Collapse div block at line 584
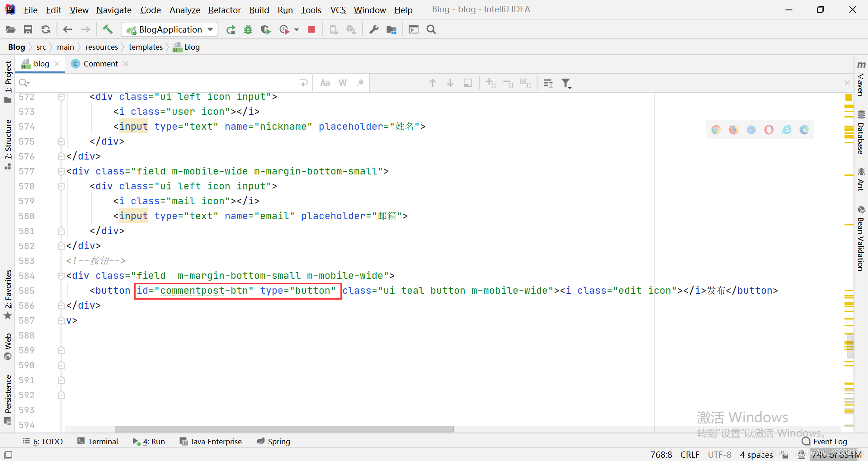 [61, 276]
